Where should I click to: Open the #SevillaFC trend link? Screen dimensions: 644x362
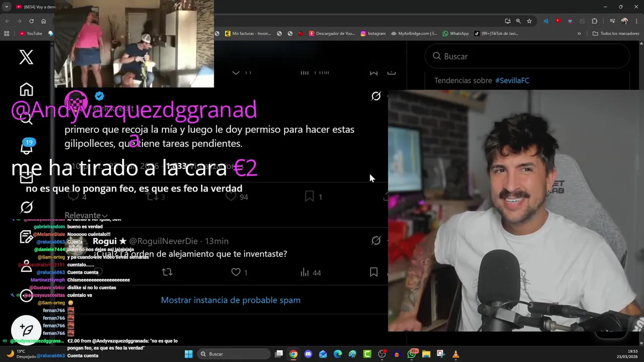point(512,80)
